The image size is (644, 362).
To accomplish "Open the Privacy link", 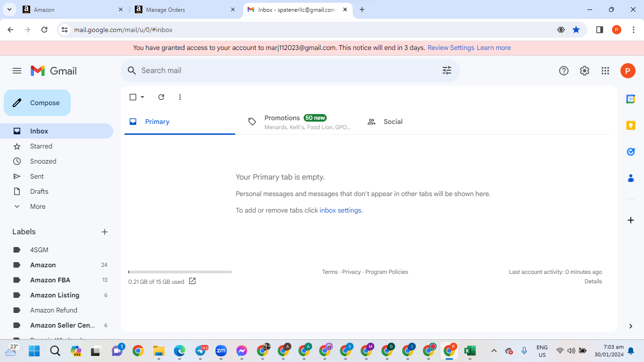I will click(351, 272).
